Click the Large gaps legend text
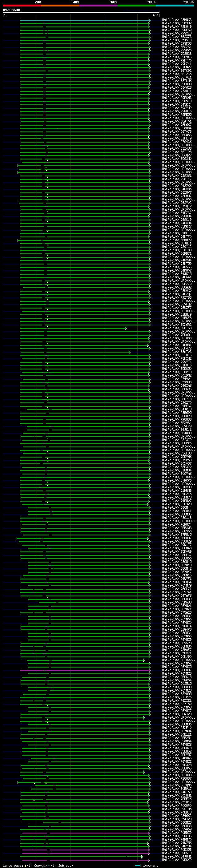 pos(13,865)
